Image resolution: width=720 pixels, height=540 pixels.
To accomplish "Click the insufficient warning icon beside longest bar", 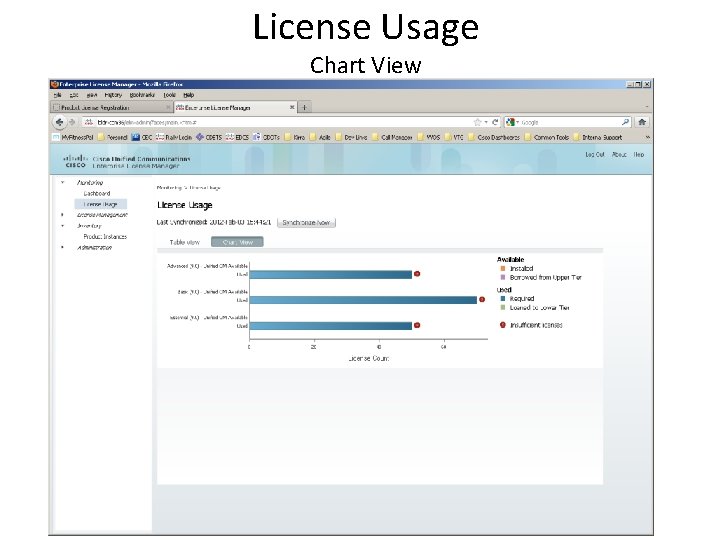I will click(482, 299).
